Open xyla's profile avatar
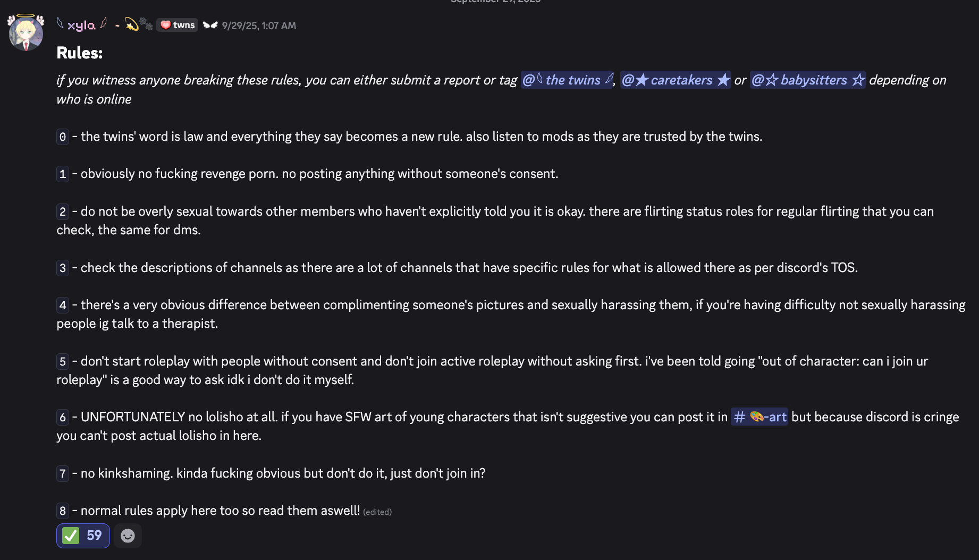979x560 pixels. point(26,33)
